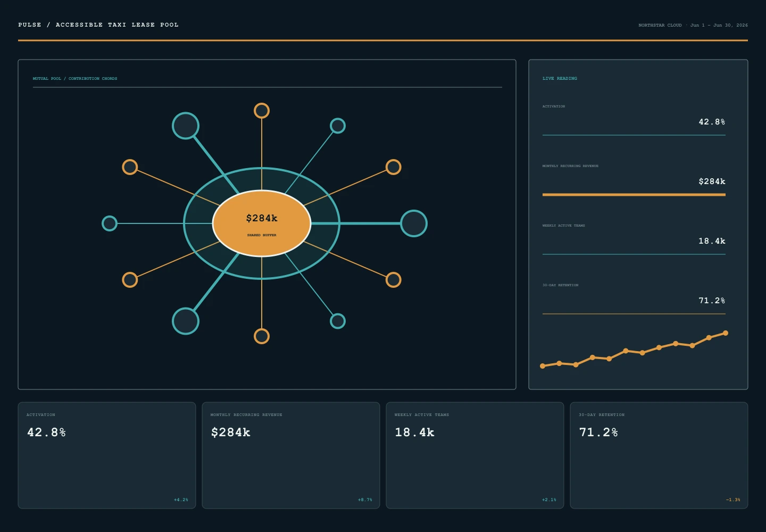Image resolution: width=766 pixels, height=532 pixels.
Task: Select the 18.4k value in Live Reading panel
Action: pos(712,241)
